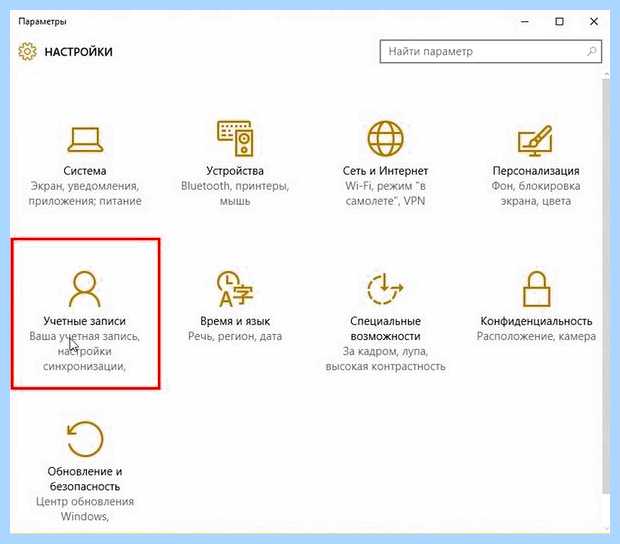Click the text 'За кадром, лупа, высокая контрастность'
The height and width of the screenshot is (544, 620).
(385, 359)
